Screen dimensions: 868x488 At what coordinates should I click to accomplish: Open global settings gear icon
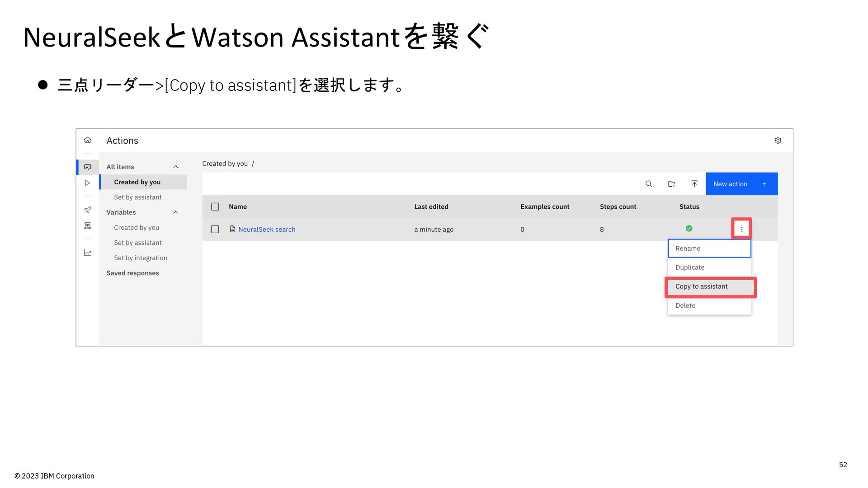778,140
